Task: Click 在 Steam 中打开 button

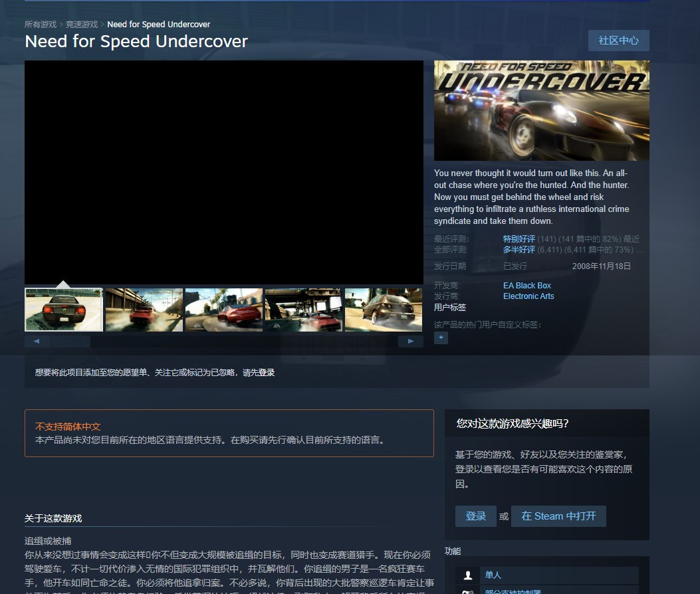Action: (x=558, y=516)
